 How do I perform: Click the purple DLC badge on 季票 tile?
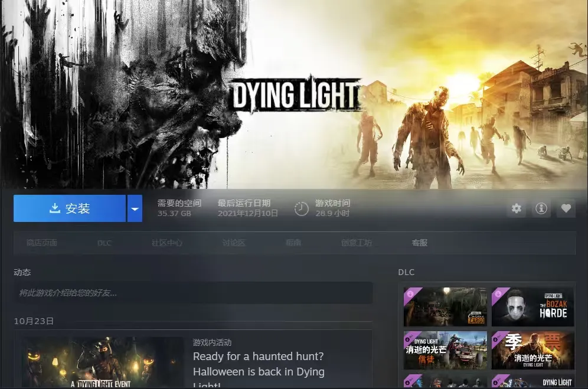pos(501,339)
